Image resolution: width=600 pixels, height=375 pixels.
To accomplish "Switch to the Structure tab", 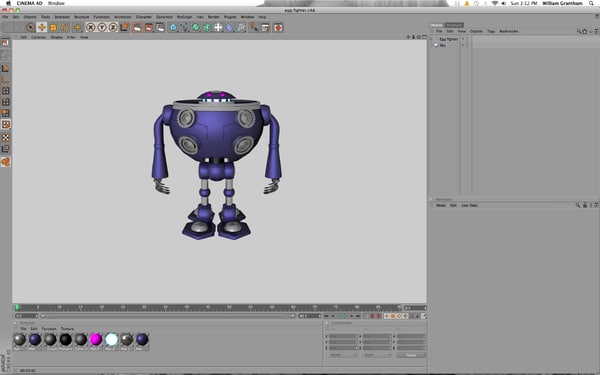I will (454, 25).
